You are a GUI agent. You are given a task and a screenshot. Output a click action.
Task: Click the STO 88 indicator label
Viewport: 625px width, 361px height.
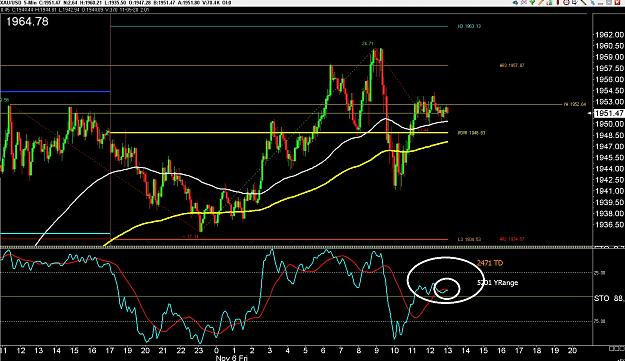[x=609, y=298]
